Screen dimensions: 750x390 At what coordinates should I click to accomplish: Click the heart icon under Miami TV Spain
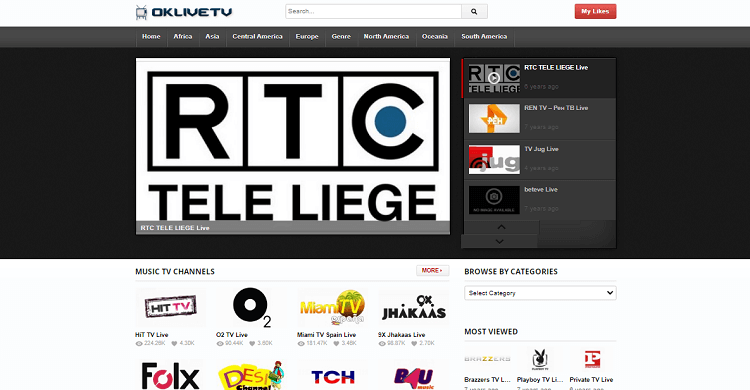[336, 343]
